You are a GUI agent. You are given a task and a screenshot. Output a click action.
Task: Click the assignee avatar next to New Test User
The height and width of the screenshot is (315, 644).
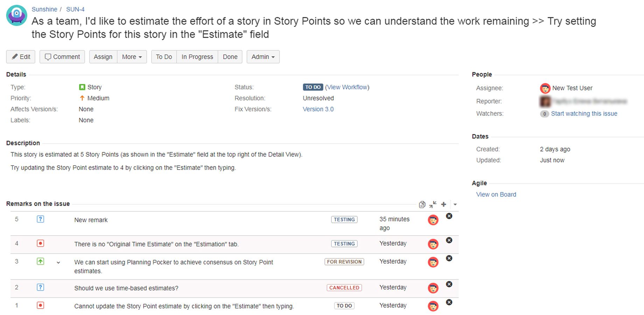tap(545, 88)
